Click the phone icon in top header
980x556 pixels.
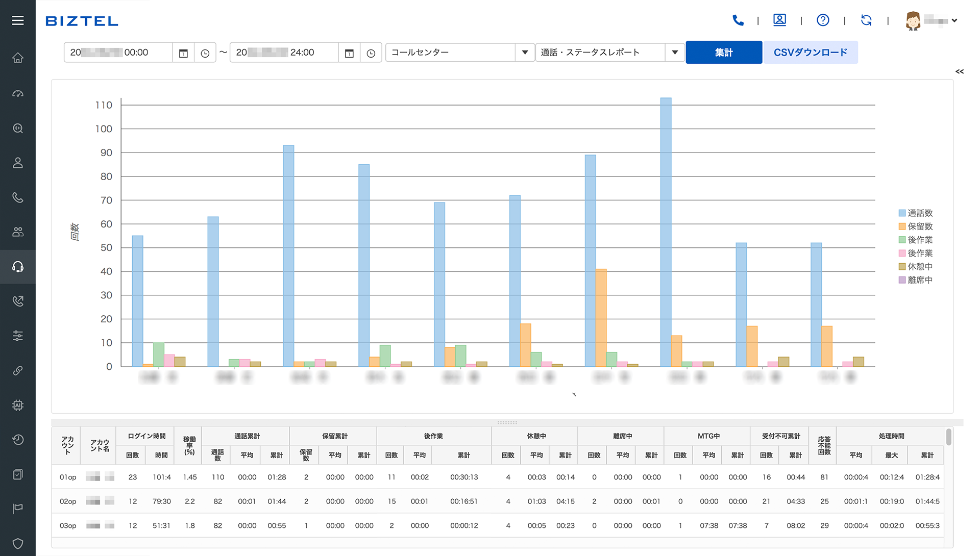pos(738,20)
